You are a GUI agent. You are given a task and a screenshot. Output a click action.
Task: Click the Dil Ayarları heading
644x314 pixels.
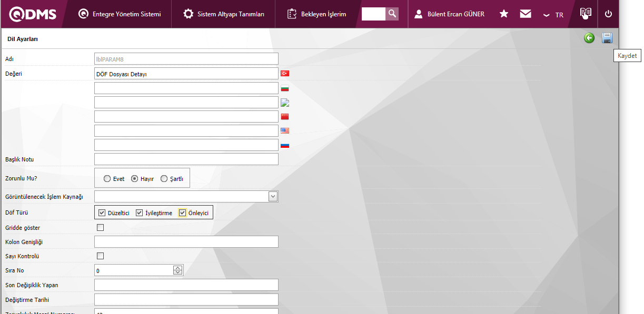(23, 39)
